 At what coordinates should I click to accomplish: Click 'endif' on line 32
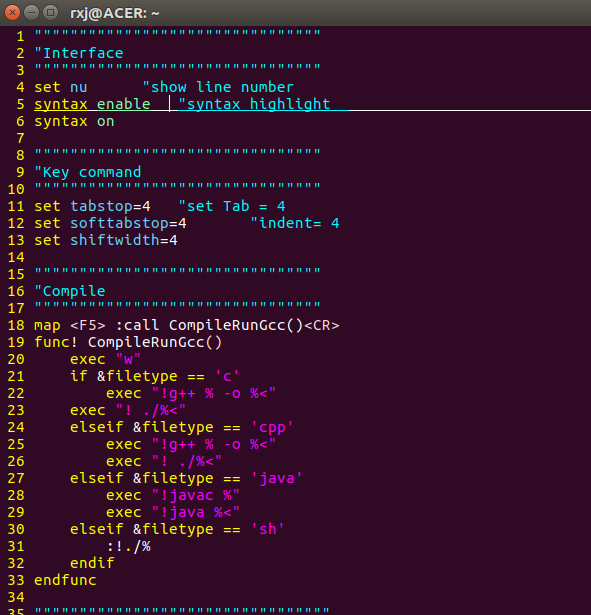click(x=92, y=563)
